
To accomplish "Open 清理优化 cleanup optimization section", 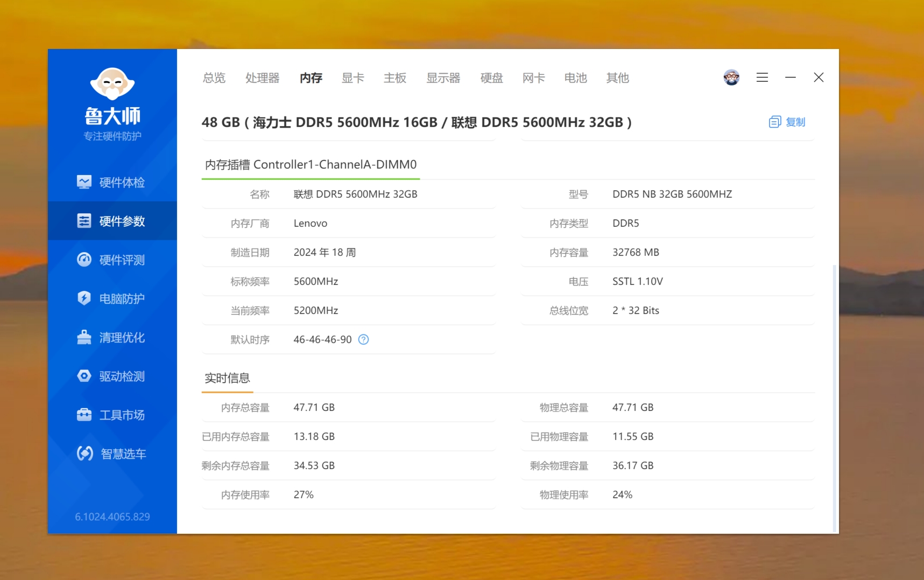I will pyautogui.click(x=112, y=337).
